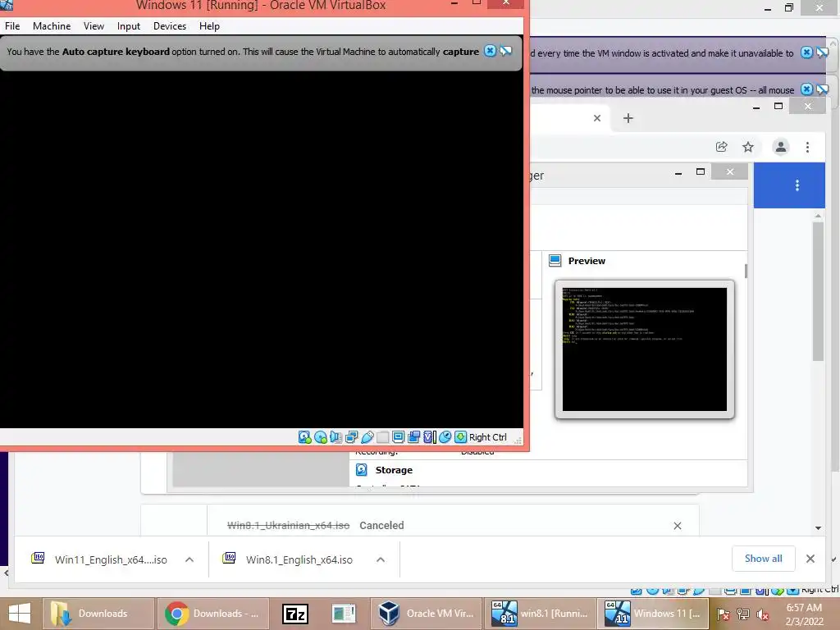Viewport: 840px width, 630px height.
Task: Click the Preview section header
Action: (x=587, y=261)
